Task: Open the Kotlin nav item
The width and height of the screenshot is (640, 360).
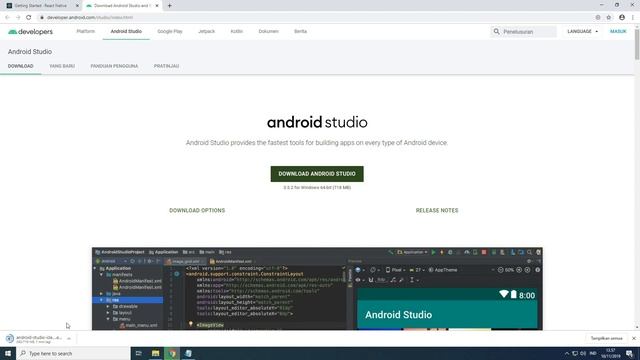Action: [x=237, y=31]
